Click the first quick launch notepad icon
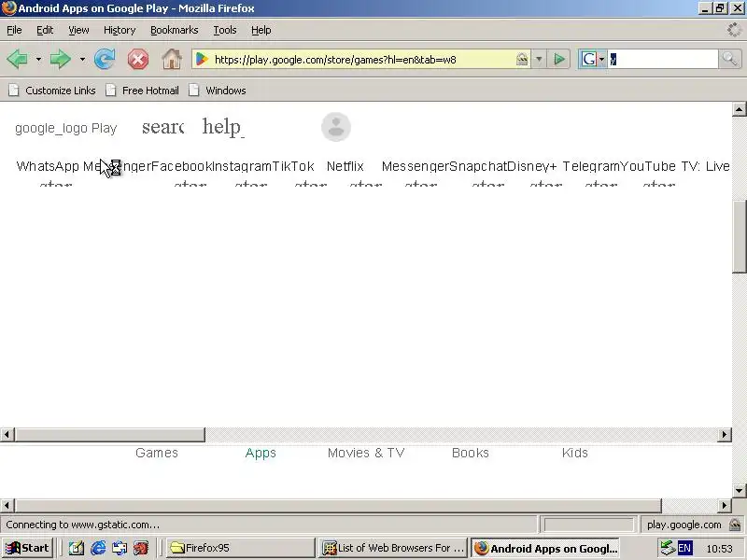This screenshot has height=560, width=747. point(77,548)
